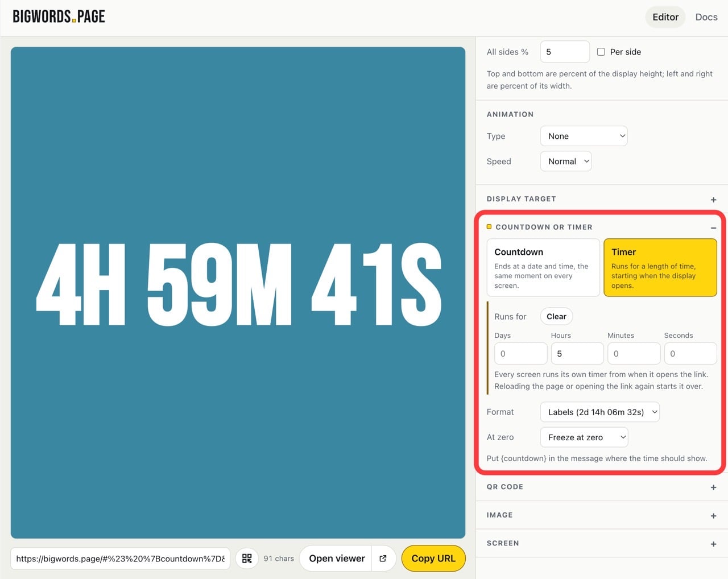
Task: Open the At zero dropdown
Action: (x=584, y=437)
